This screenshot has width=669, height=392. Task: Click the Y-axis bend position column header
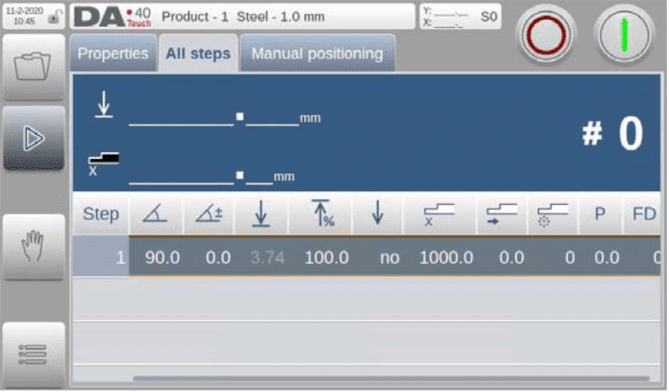(261, 213)
